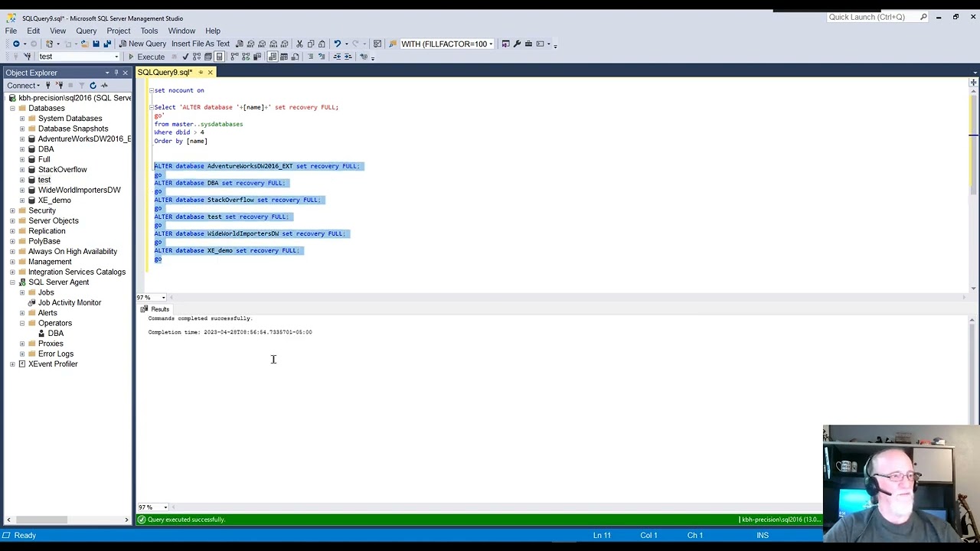Close the Object Explorer panel
Viewport: 980px width, 551px height.
point(126,73)
